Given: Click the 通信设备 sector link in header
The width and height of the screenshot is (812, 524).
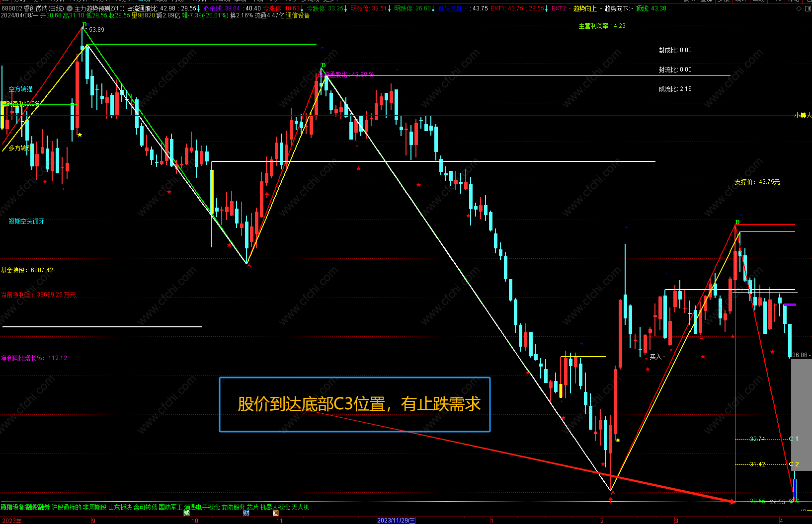Looking at the screenshot, I should click(298, 16).
